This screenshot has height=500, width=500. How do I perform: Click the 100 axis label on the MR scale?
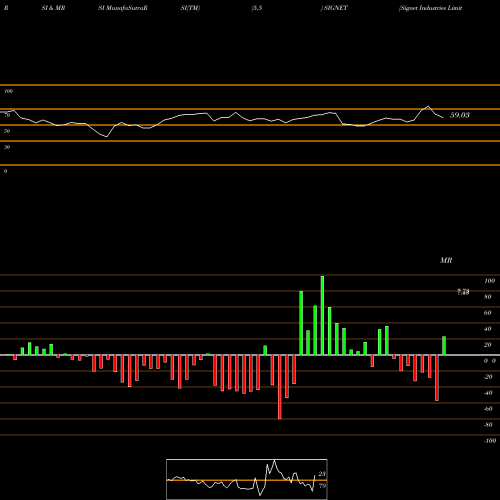coord(490,281)
